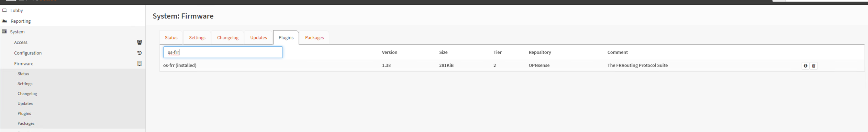The image size is (868, 132).
Task: Click the plugin search field containing os-frr
Action: tap(223, 52)
